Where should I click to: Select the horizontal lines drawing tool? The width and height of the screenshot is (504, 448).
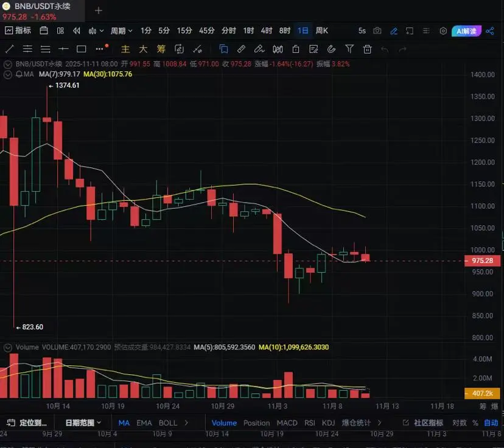[x=45, y=49]
